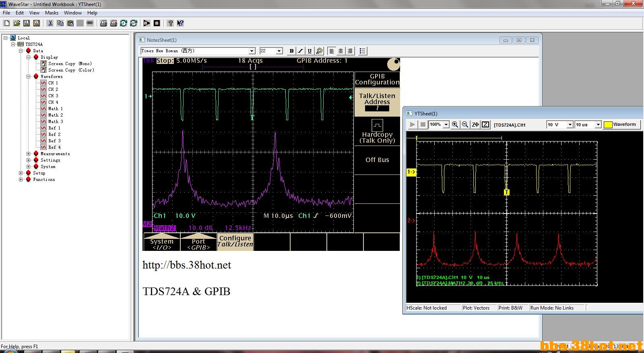Viewport: 644px width, 353px height.
Task: Open the Edit menu
Action: [20, 13]
